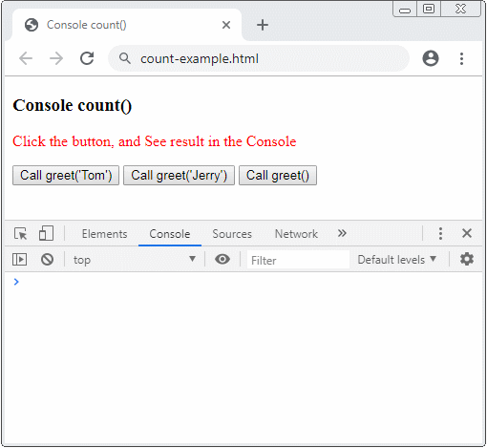Click the Call greet('Tom') button
The height and width of the screenshot is (448, 487).
coord(66,175)
